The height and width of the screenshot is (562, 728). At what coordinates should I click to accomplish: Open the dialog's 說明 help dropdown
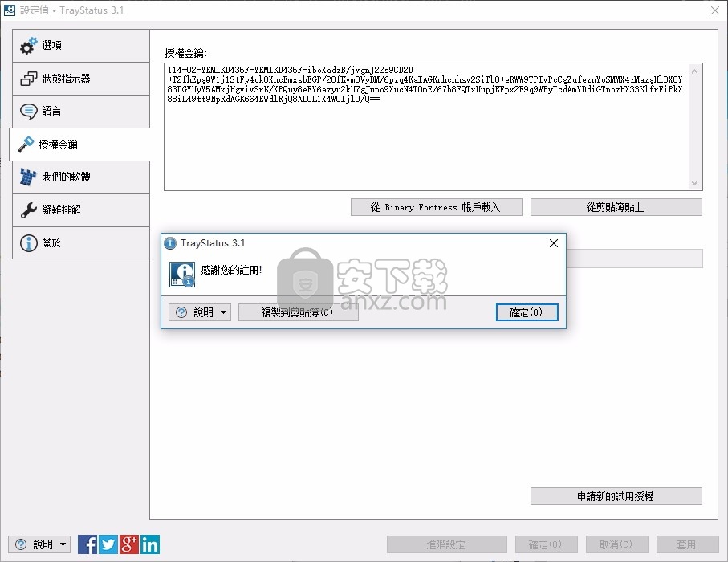click(200, 312)
